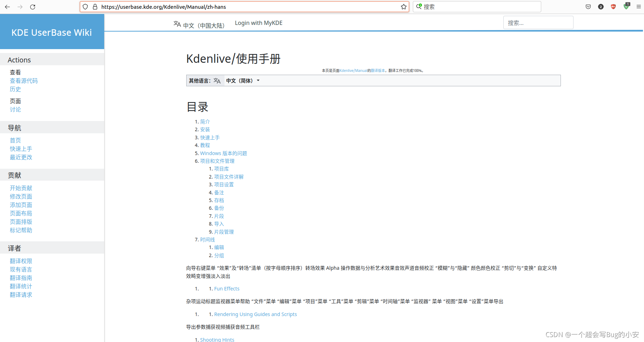Click the red uBlock shield icon
Viewport: 644px width, 342px height.
(x=613, y=7)
